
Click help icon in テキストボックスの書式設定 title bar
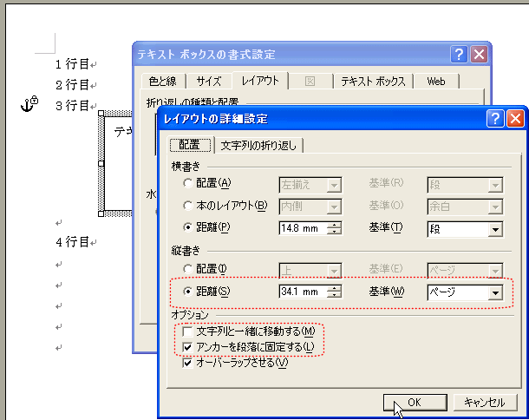[459, 55]
